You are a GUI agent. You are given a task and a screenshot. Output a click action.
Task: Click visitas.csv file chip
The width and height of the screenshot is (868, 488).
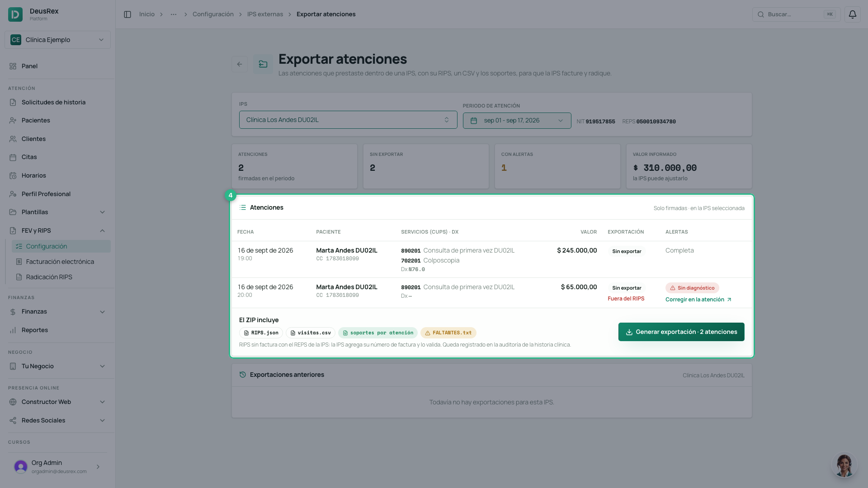[x=310, y=333]
